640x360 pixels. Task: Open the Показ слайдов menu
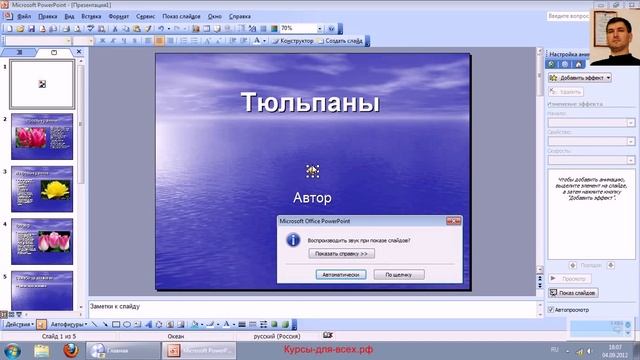click(x=181, y=16)
